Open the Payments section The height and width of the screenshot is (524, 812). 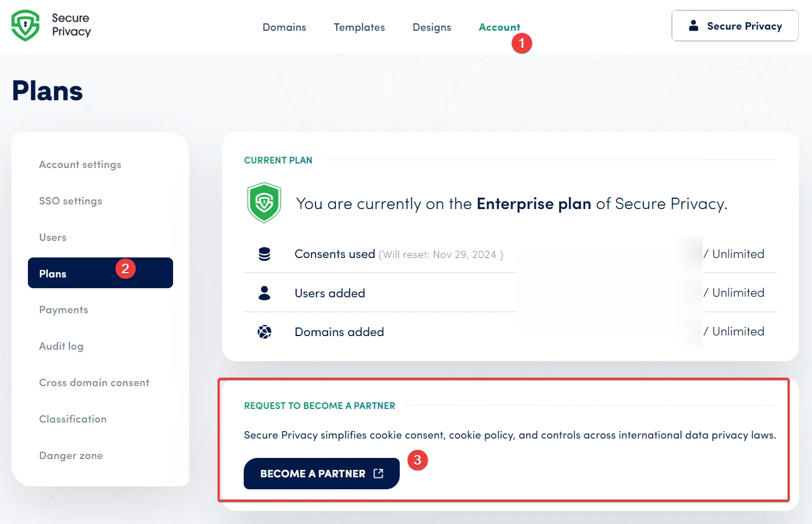[x=63, y=310]
